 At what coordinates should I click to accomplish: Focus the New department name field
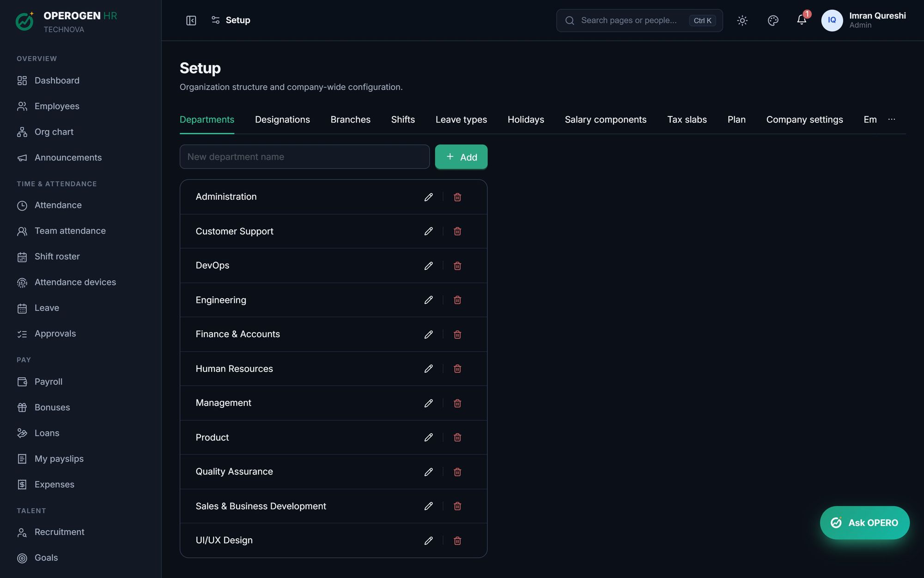click(304, 157)
